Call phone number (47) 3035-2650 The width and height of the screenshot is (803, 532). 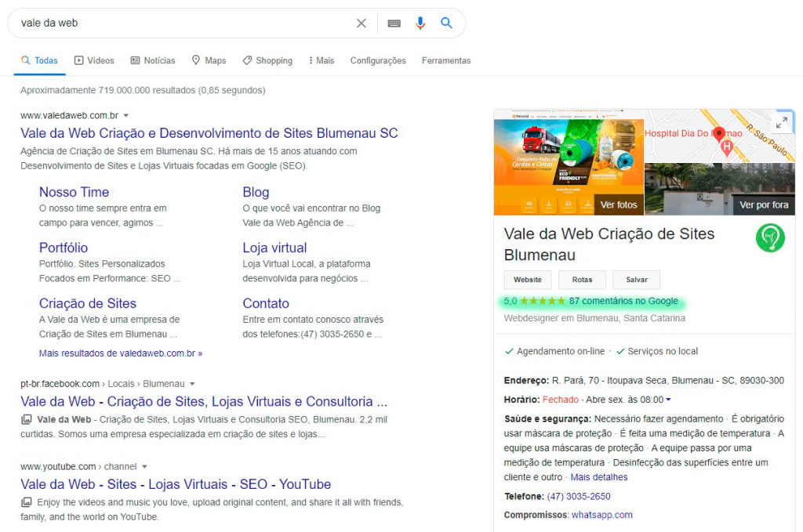tap(578, 496)
